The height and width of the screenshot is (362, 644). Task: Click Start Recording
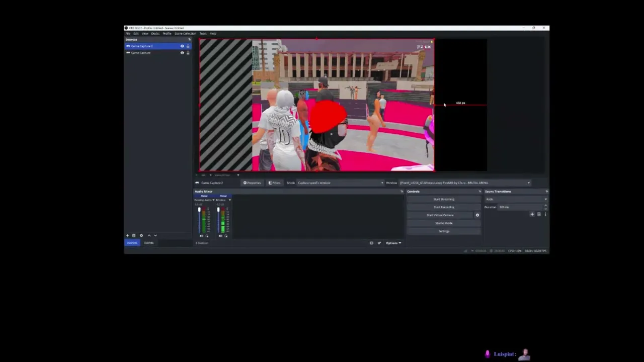click(444, 207)
